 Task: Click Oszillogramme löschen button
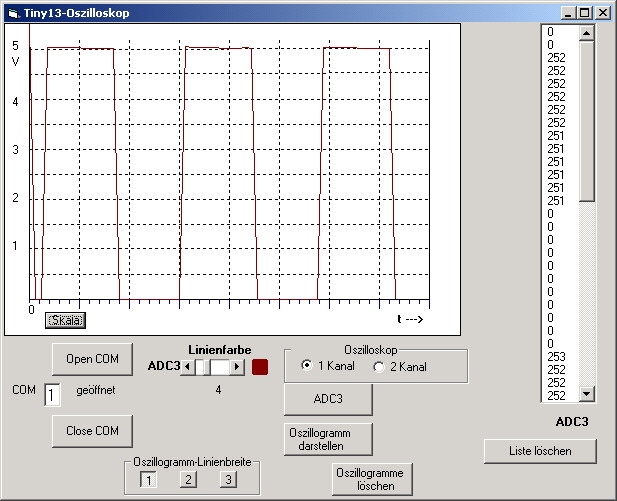click(372, 479)
